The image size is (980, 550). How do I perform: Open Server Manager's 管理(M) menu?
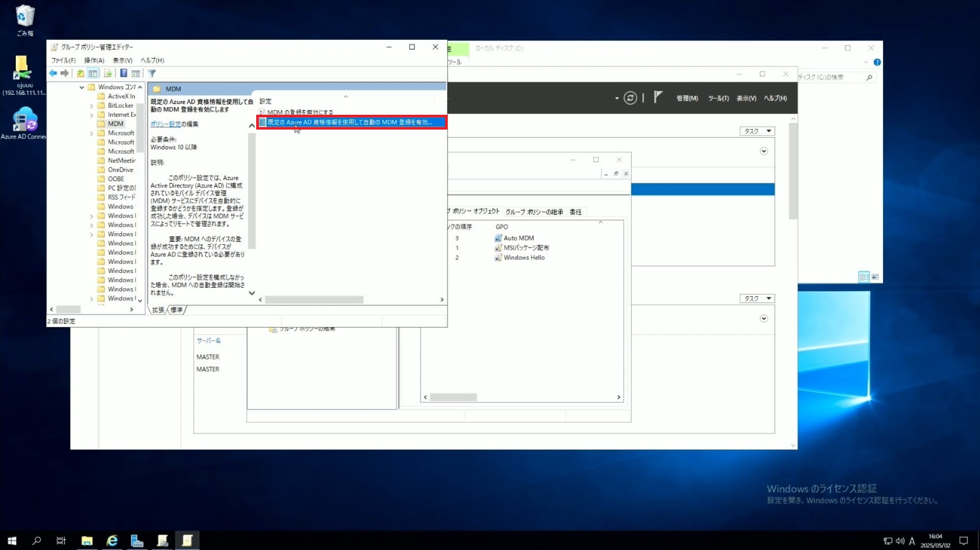tap(687, 98)
